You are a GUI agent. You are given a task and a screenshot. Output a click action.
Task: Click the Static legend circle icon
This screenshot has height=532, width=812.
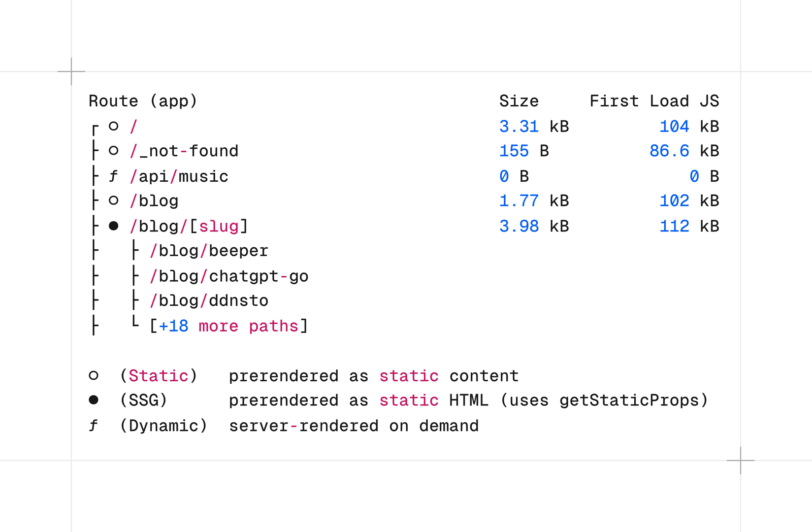(94, 375)
